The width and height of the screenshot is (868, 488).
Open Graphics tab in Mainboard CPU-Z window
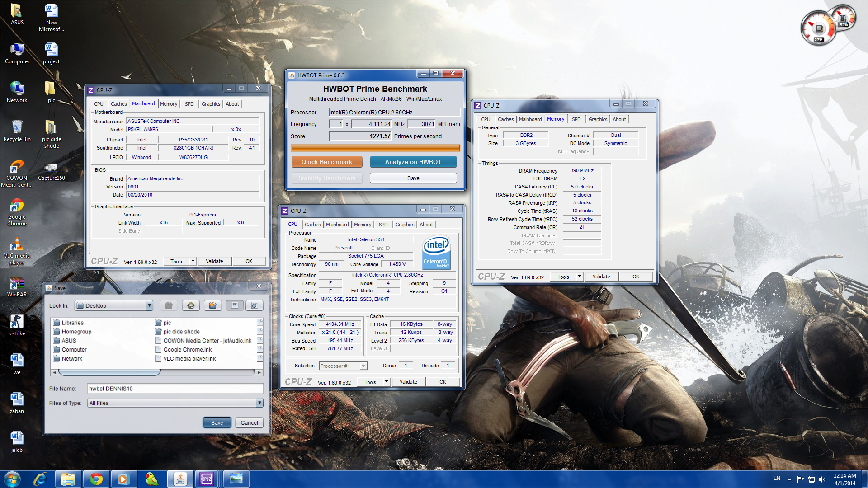[211, 104]
